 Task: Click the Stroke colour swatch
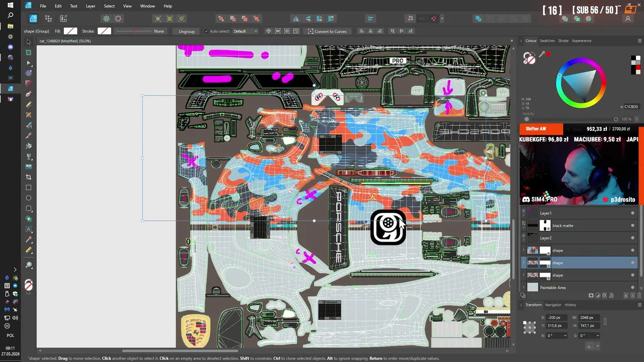click(x=104, y=31)
